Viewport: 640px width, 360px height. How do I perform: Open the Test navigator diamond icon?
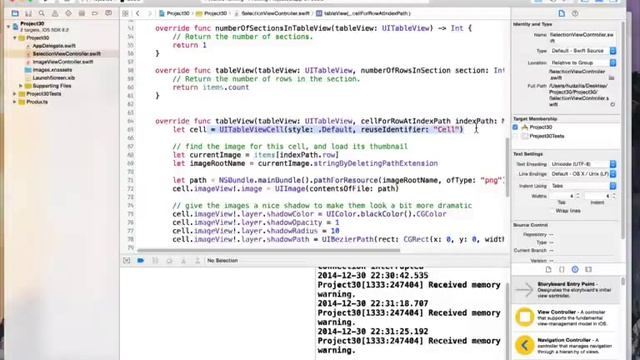(68, 13)
